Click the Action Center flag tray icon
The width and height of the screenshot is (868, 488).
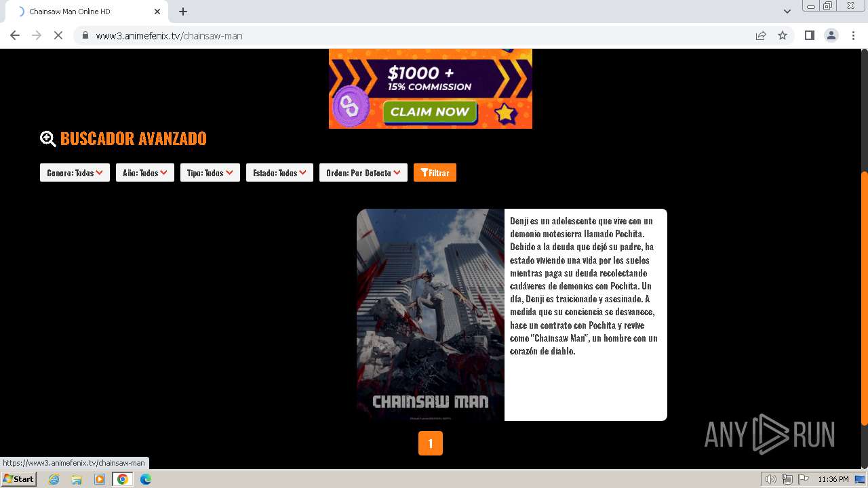coord(804,479)
